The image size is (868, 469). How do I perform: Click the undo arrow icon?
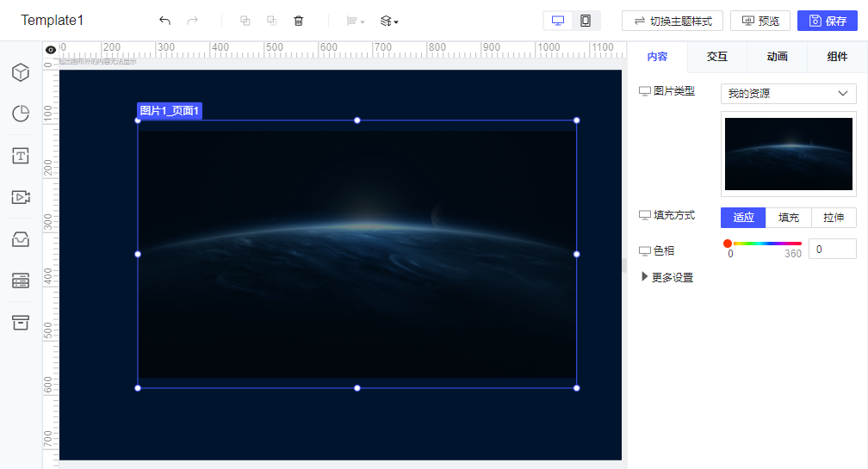point(164,21)
